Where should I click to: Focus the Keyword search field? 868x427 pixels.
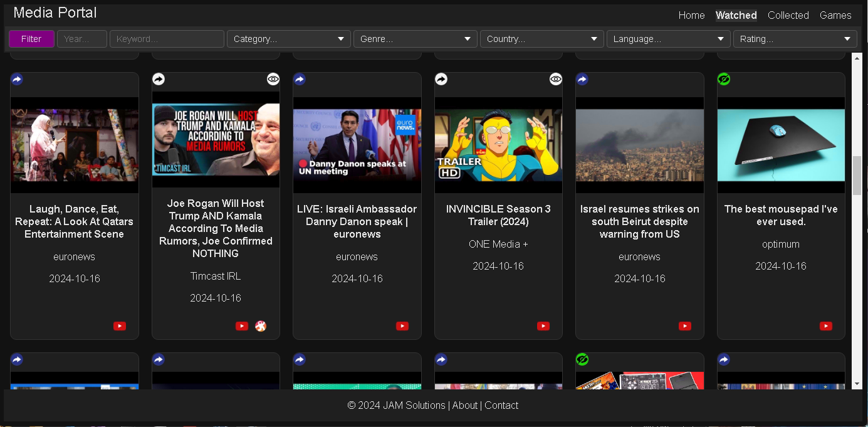(167, 39)
